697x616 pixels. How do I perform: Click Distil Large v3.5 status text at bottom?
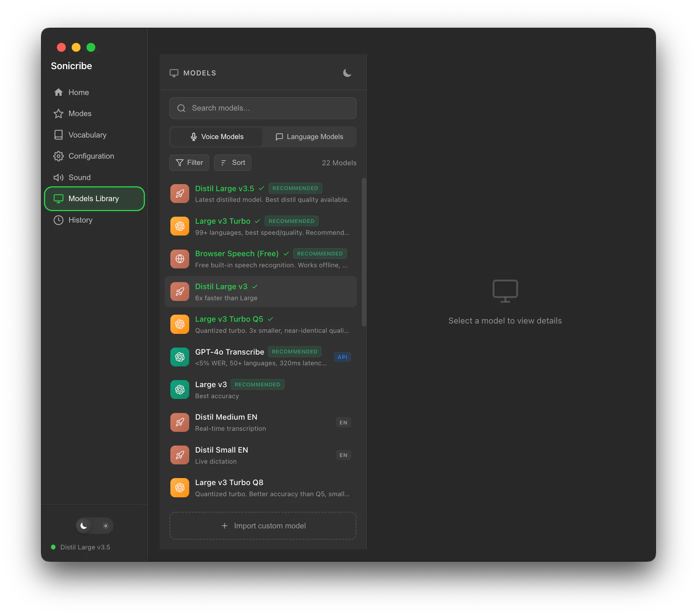(x=85, y=547)
